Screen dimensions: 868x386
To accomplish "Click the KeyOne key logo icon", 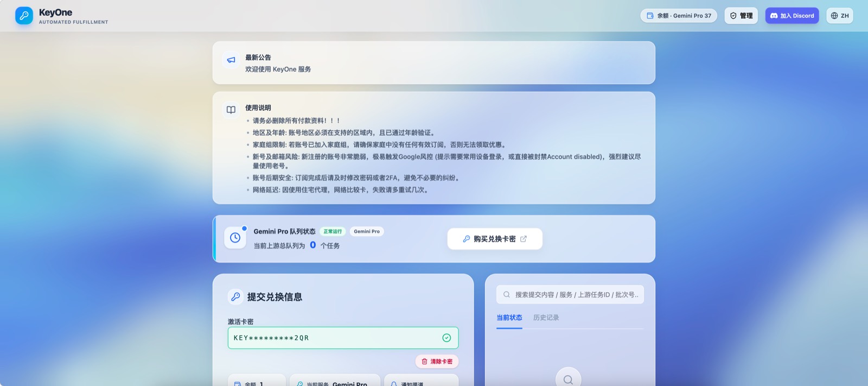I will [x=24, y=16].
